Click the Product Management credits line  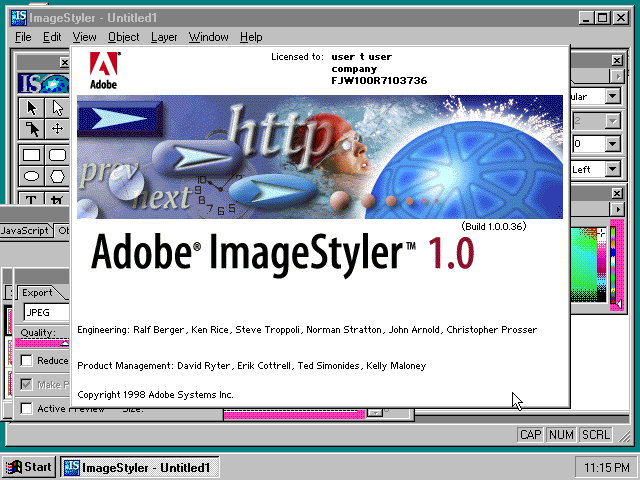[x=251, y=366]
